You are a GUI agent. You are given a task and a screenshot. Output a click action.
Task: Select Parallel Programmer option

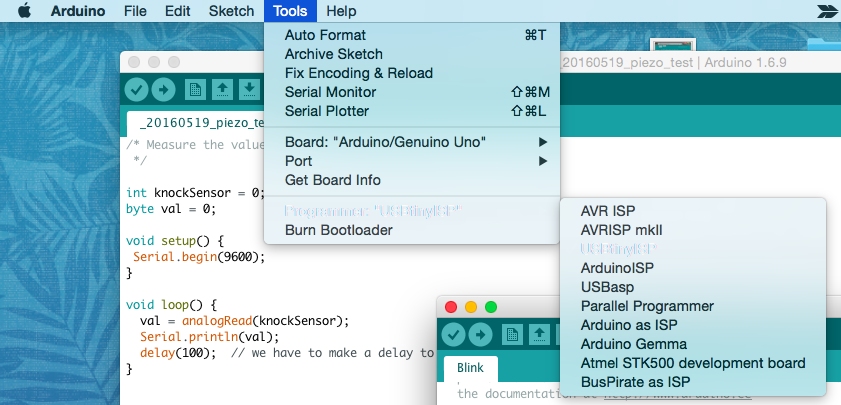(692, 306)
